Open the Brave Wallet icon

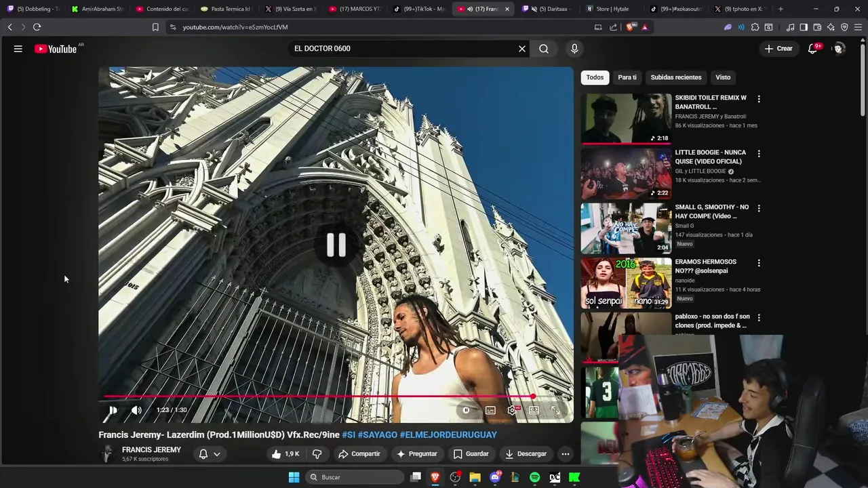tap(817, 27)
